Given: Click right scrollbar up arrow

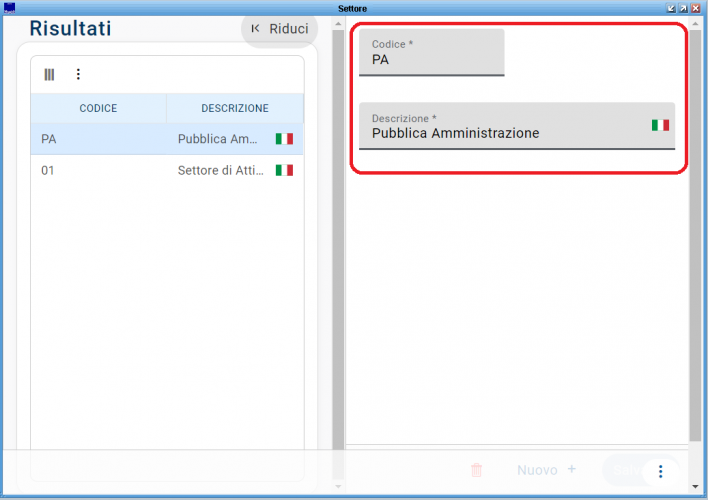Looking at the screenshot, I should point(695,23).
